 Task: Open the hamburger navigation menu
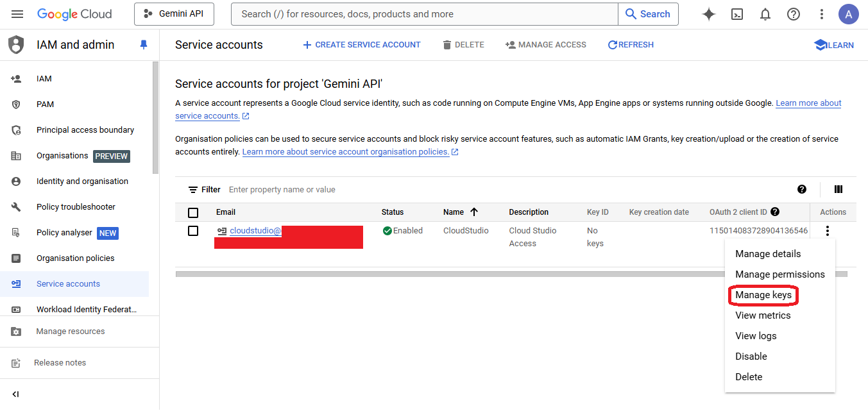(x=17, y=14)
